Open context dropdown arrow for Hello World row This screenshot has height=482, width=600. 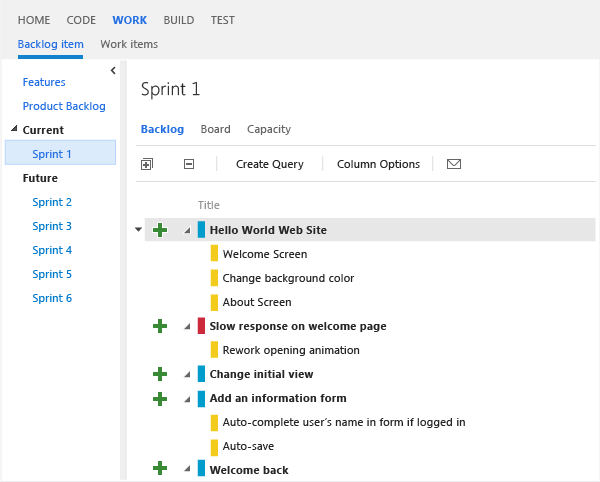click(x=139, y=230)
